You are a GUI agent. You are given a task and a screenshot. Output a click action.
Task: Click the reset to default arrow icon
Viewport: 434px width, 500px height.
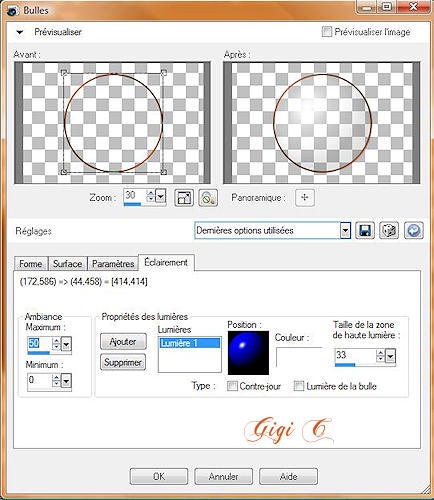coord(414,230)
